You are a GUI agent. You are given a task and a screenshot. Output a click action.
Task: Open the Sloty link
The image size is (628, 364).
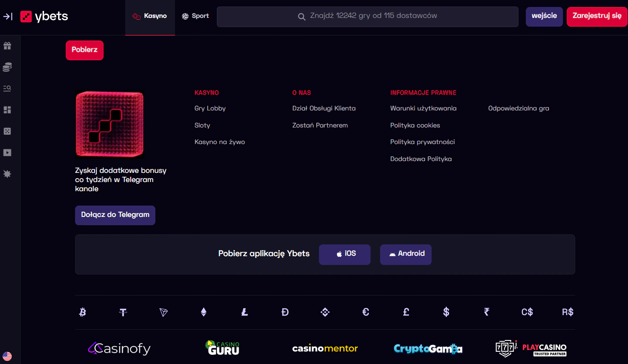coord(202,125)
